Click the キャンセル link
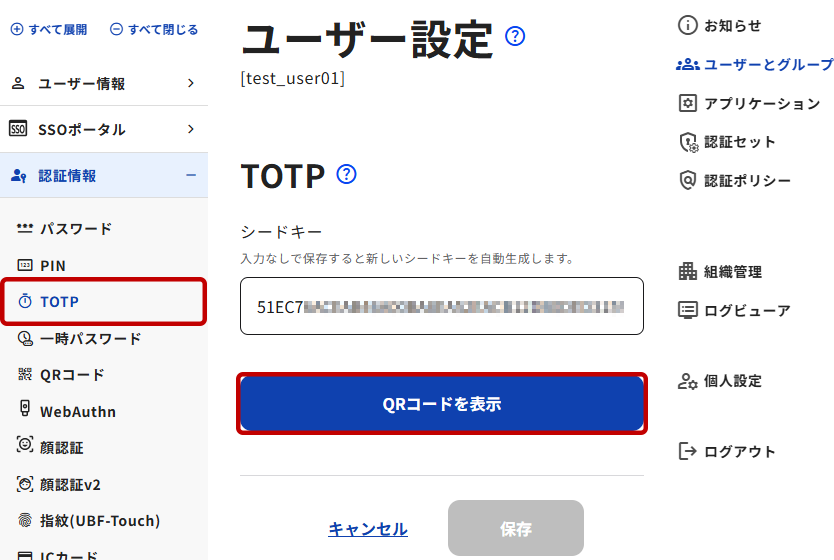 click(368, 529)
